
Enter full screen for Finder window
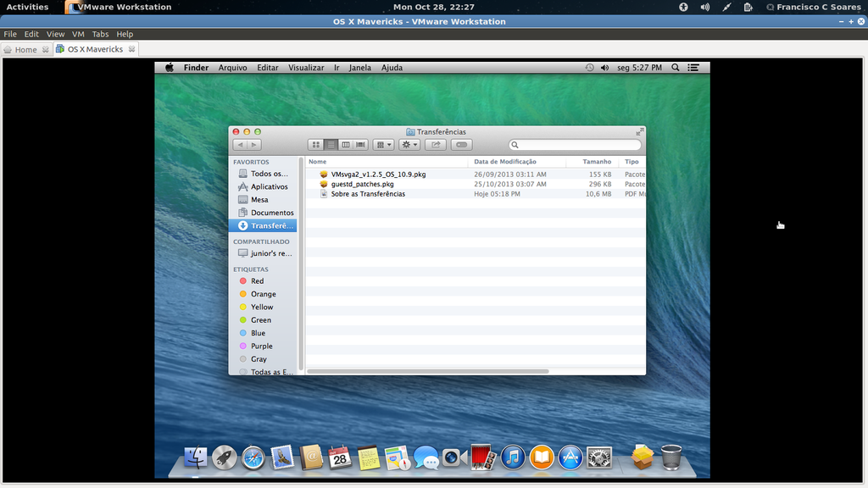click(x=639, y=132)
